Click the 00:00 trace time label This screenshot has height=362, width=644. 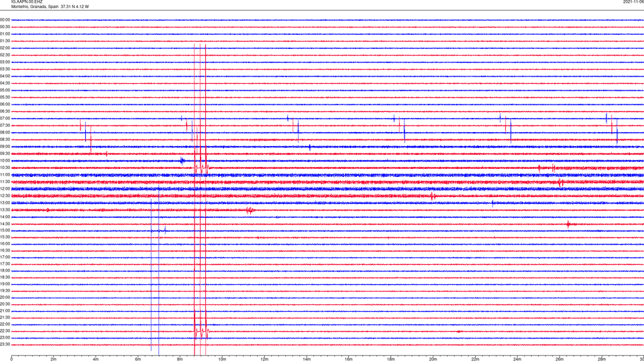(x=5, y=19)
